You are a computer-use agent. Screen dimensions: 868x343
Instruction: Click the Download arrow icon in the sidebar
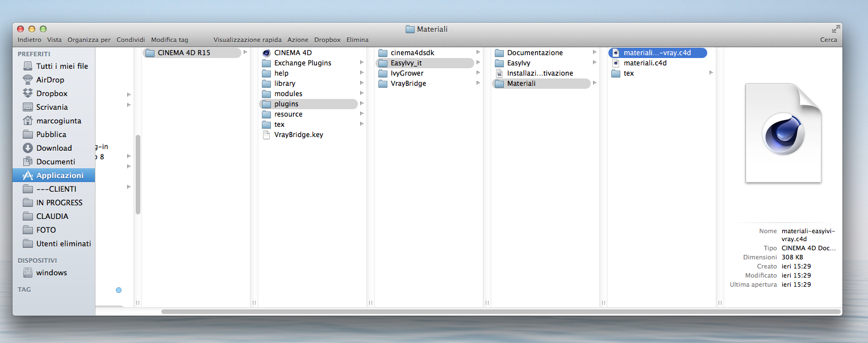click(27, 148)
